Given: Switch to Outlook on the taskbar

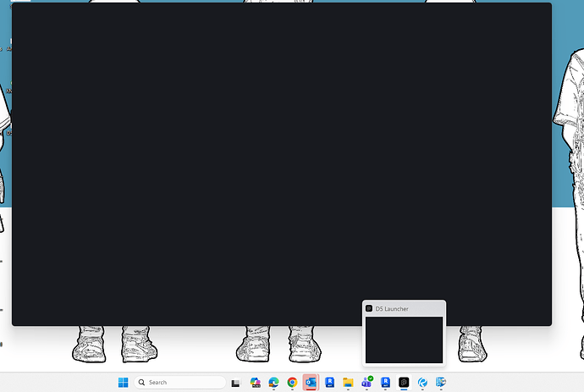Looking at the screenshot, I should [x=311, y=383].
